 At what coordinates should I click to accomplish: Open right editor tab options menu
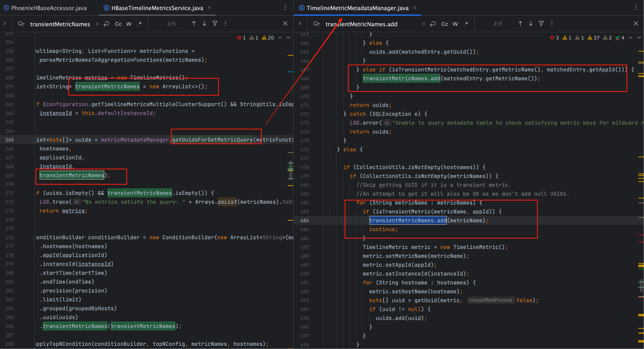click(x=636, y=7)
